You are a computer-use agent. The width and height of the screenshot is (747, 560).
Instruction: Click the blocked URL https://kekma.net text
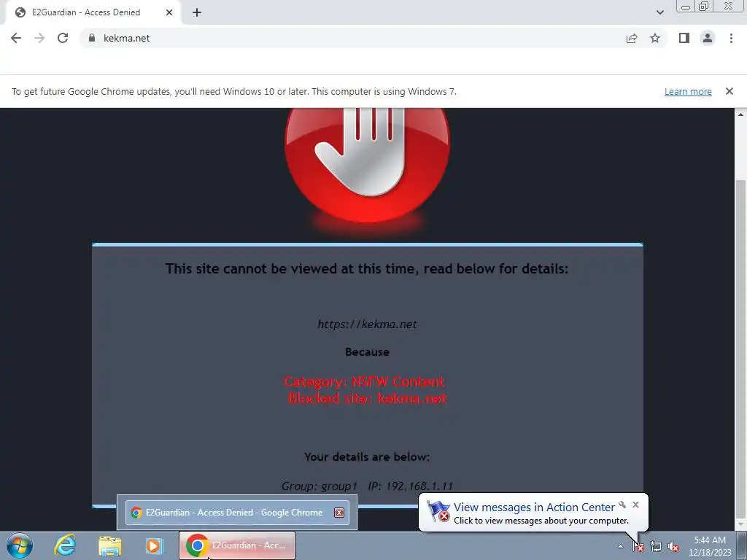(367, 324)
